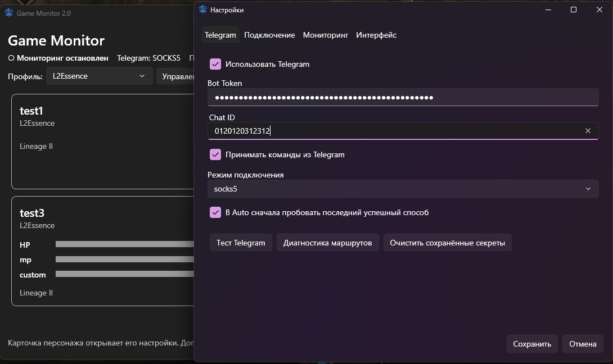Toggle Принимать команды из Telegram checkbox

click(215, 154)
